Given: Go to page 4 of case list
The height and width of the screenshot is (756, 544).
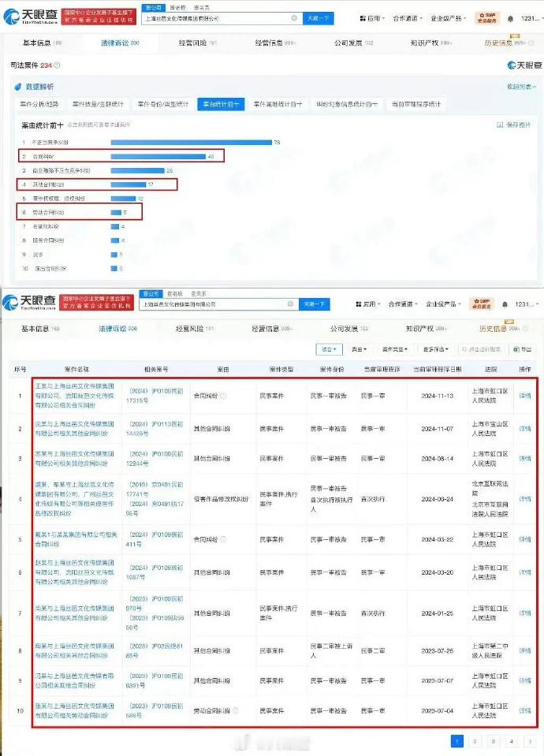Looking at the screenshot, I should 511,741.
